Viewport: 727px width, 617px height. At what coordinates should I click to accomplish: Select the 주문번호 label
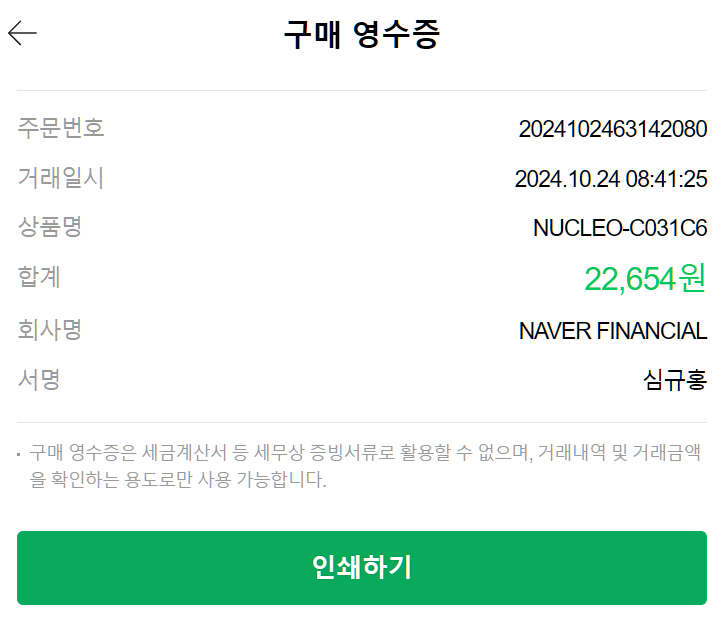tap(61, 128)
